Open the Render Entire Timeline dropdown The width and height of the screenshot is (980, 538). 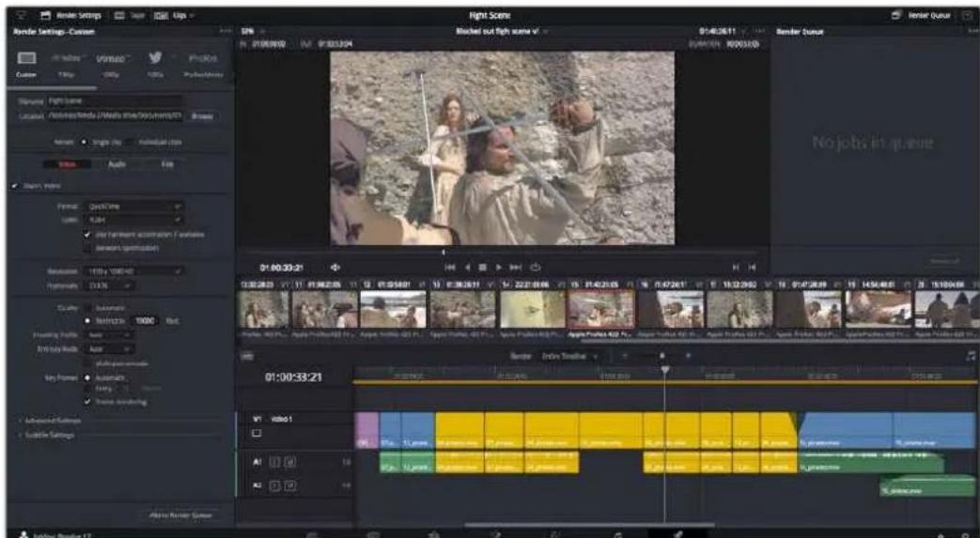[569, 356]
